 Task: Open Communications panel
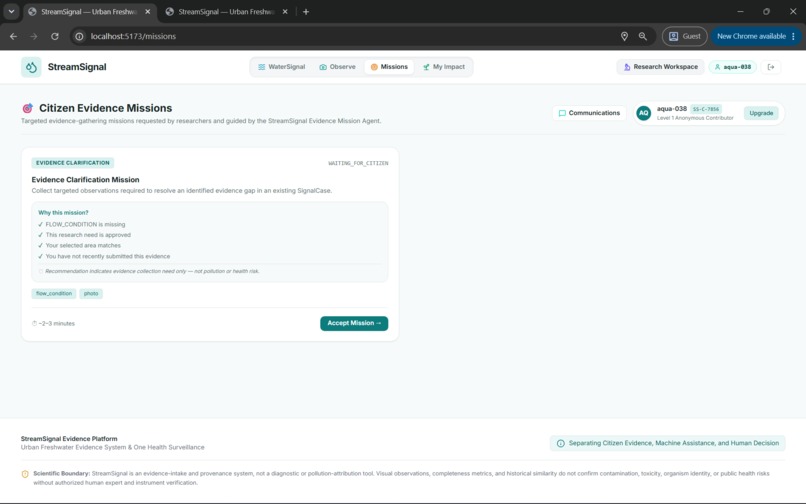pyautogui.click(x=589, y=113)
